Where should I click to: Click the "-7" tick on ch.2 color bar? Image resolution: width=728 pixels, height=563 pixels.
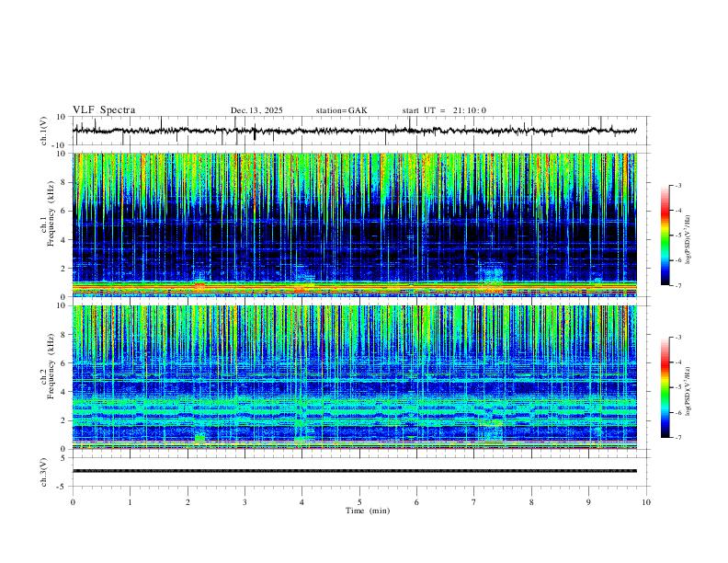677,438
